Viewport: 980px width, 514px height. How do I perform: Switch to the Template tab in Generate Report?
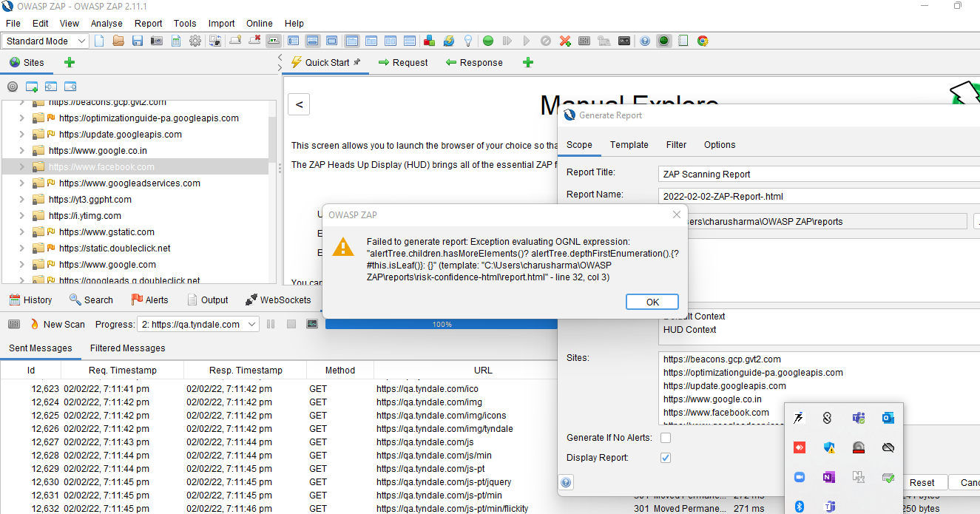(629, 145)
